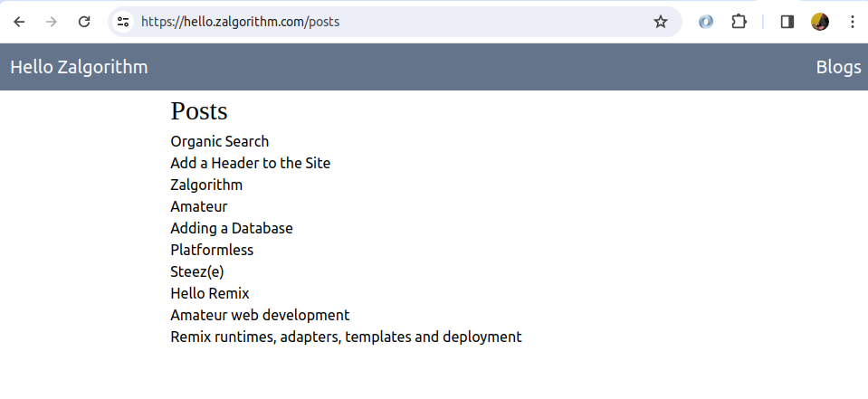The height and width of the screenshot is (399, 868).
Task: Click the blue circular extension icon
Action: click(706, 22)
